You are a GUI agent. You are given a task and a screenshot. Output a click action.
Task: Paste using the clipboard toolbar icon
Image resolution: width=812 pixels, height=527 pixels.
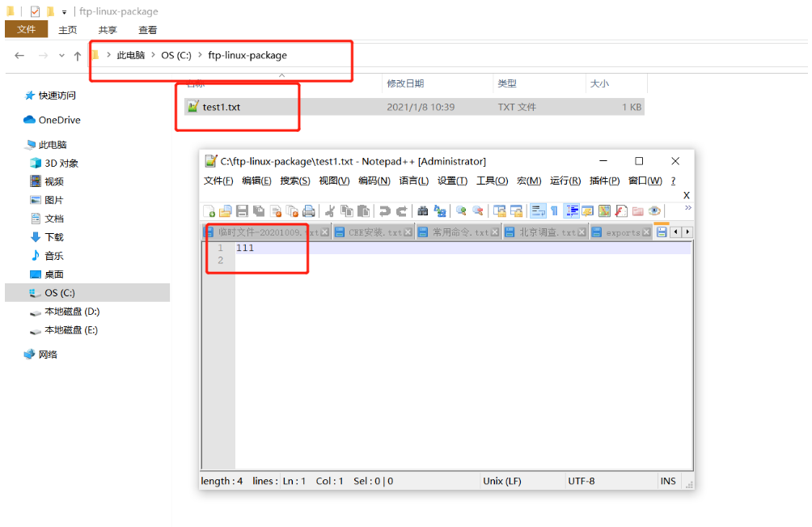pyautogui.click(x=363, y=211)
